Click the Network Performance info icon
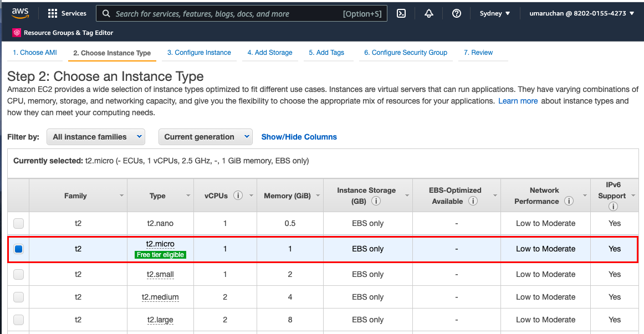This screenshot has width=644, height=334. 569,201
